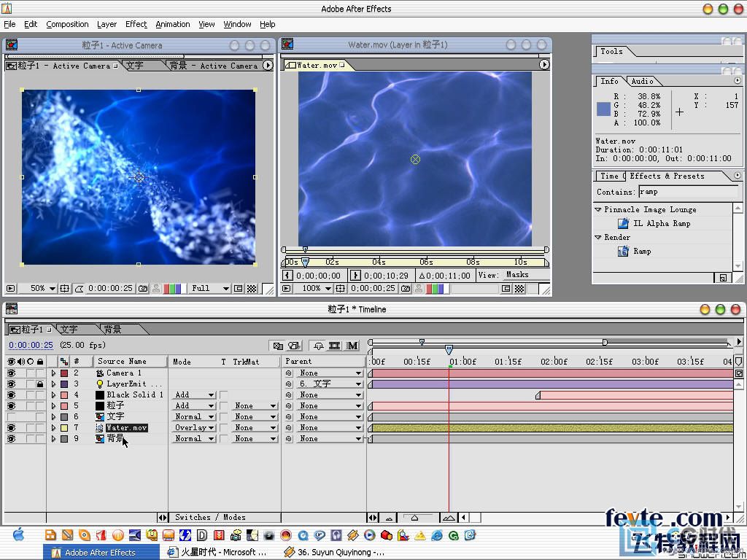Open the Parent dropdown for LayerEmit layer
Image resolution: width=747 pixels, height=560 pixels.
(x=330, y=384)
